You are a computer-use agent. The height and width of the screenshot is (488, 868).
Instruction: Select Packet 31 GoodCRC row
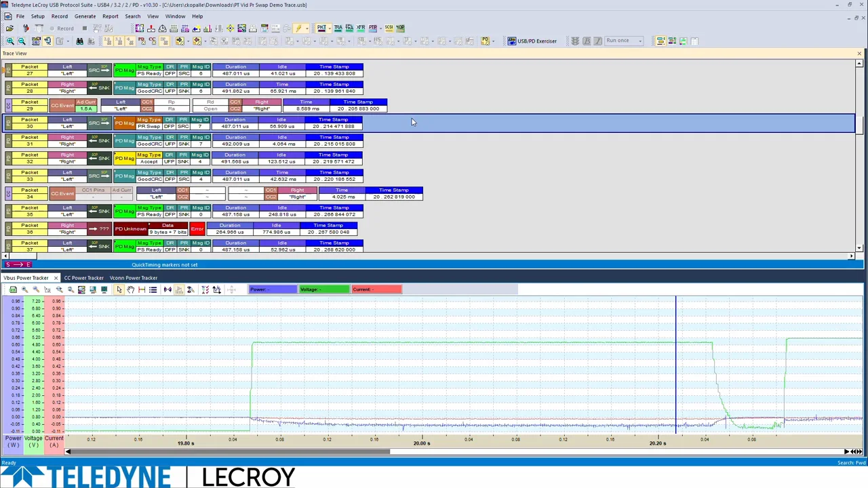[x=184, y=140]
